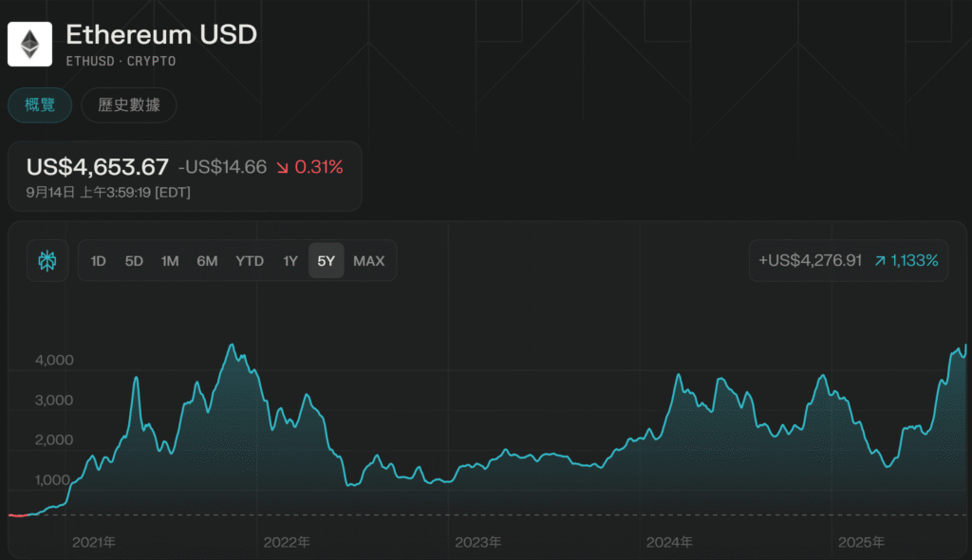Click the 4,000 y-axis label
972x560 pixels.
54,361
